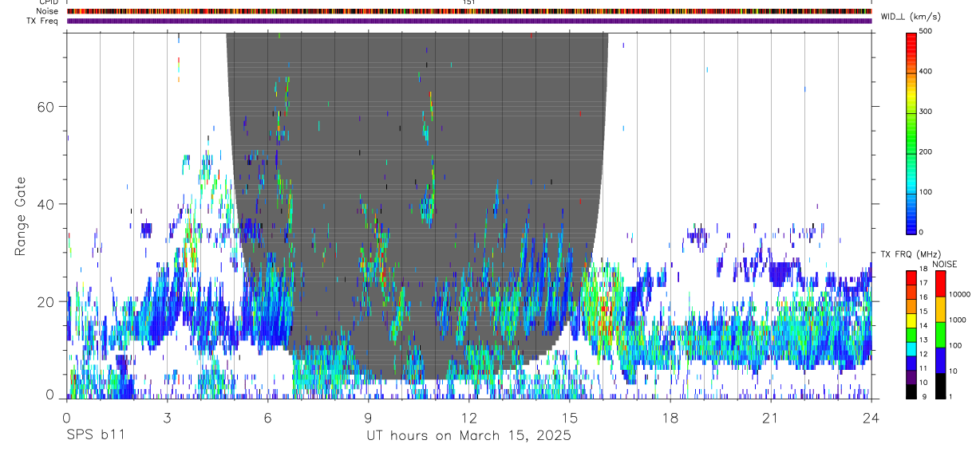
Task: Select the "CPID" row label at top
Action: pyautogui.click(x=48, y=2)
